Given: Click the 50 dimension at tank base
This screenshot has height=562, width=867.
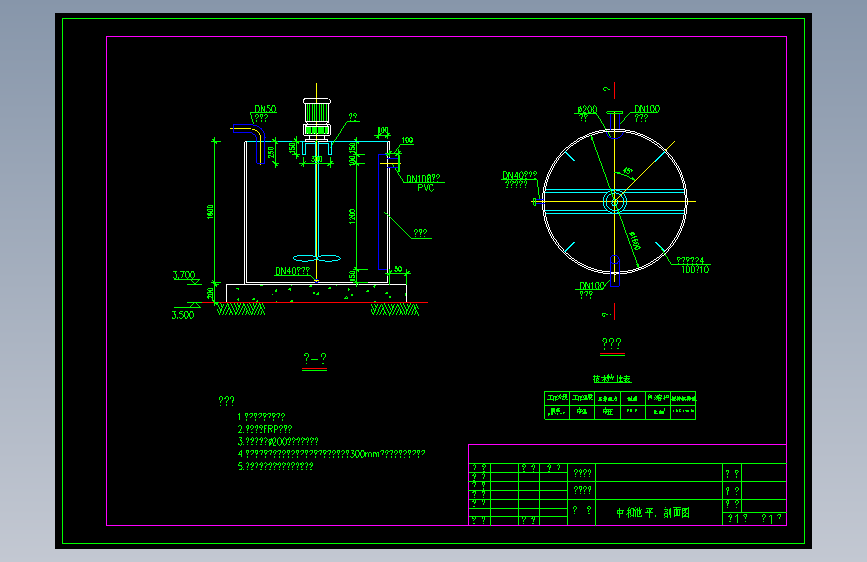Looking at the screenshot, I should 398,269.
